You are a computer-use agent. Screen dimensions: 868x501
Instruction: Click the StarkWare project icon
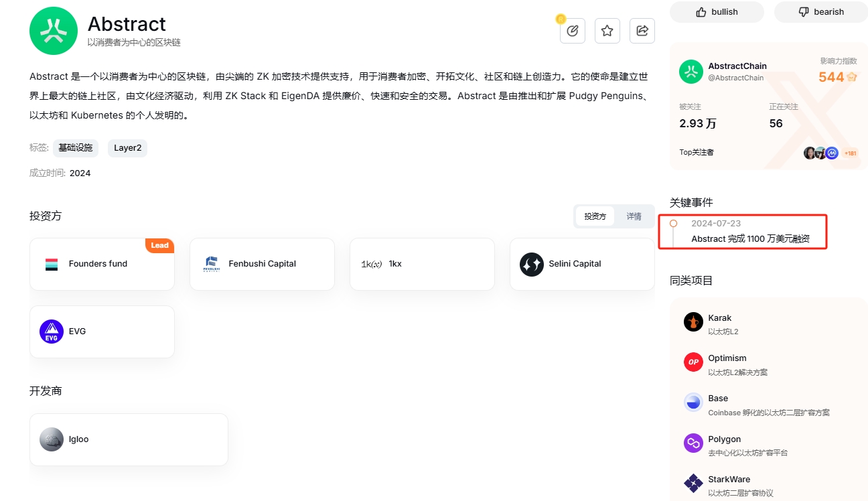[x=693, y=483]
